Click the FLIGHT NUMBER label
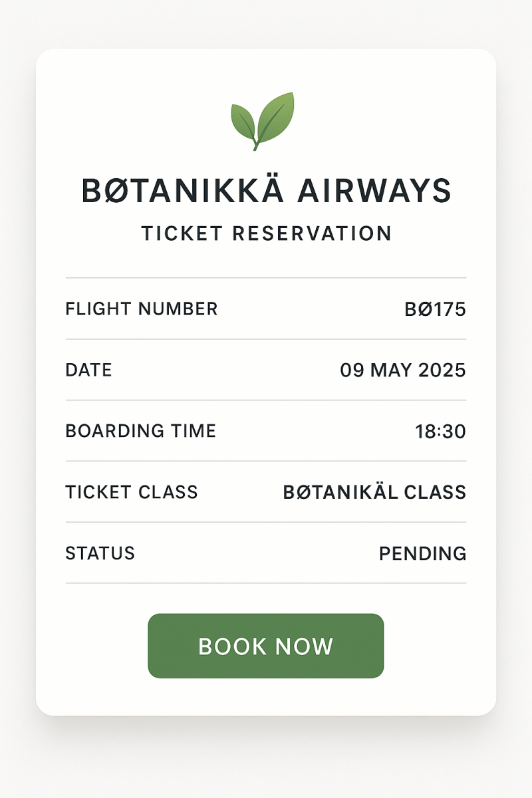Image resolution: width=532 pixels, height=798 pixels. coord(142,309)
